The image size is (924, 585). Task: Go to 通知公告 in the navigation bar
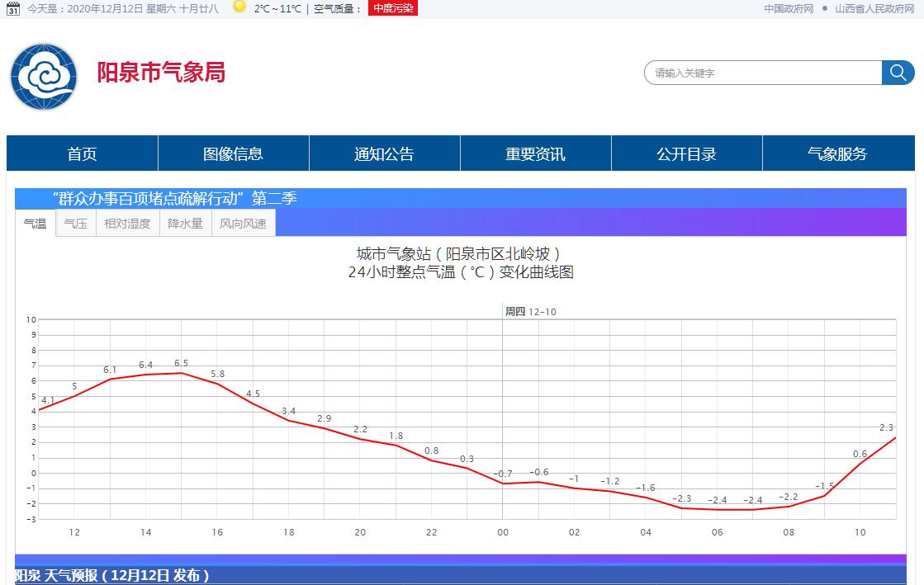384,153
